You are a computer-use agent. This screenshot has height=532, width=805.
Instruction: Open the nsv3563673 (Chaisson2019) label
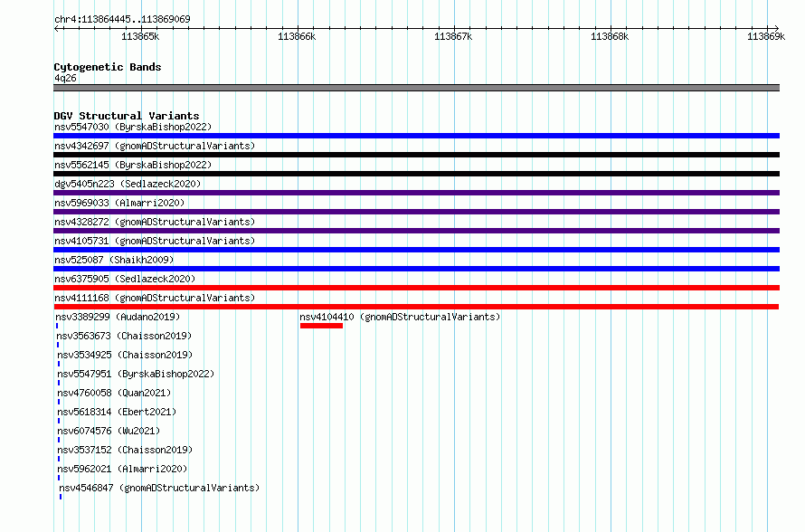124,336
